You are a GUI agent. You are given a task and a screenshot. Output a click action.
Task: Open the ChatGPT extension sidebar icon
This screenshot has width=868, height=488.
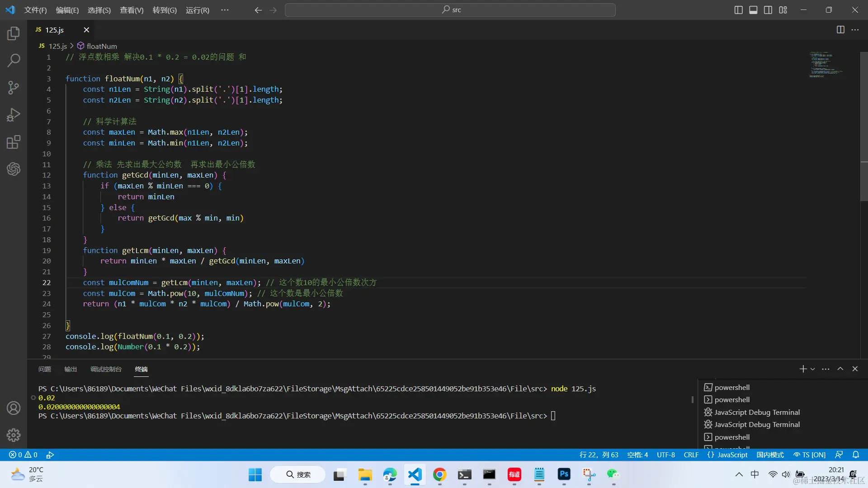(x=14, y=169)
